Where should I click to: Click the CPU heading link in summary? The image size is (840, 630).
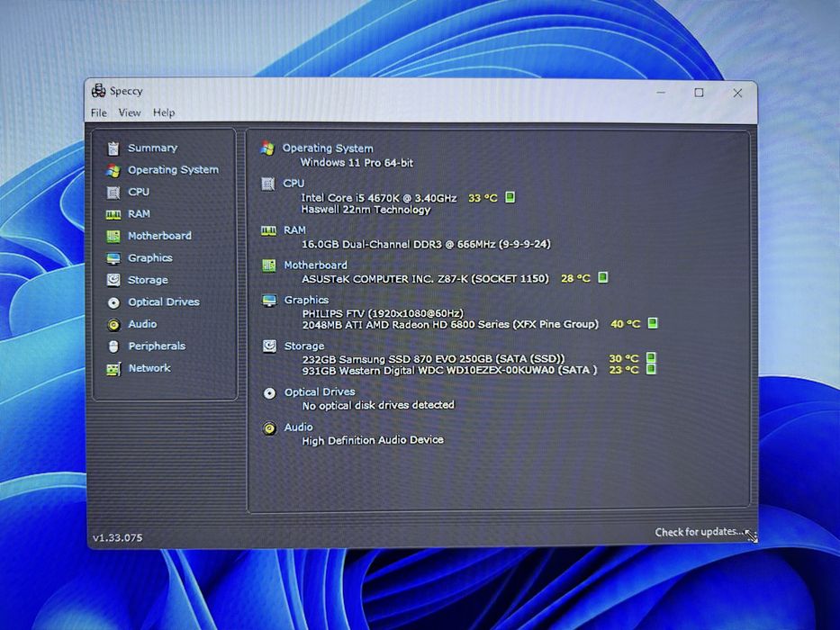[x=294, y=184]
